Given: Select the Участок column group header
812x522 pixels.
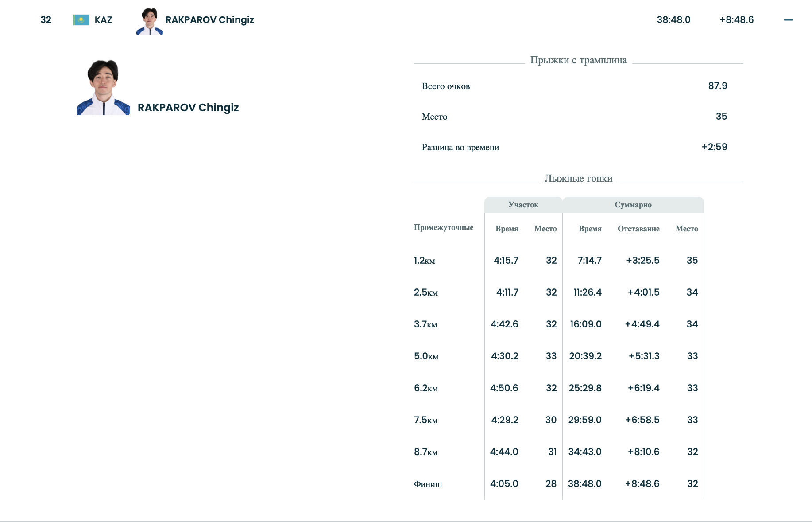Looking at the screenshot, I should [x=523, y=205].
